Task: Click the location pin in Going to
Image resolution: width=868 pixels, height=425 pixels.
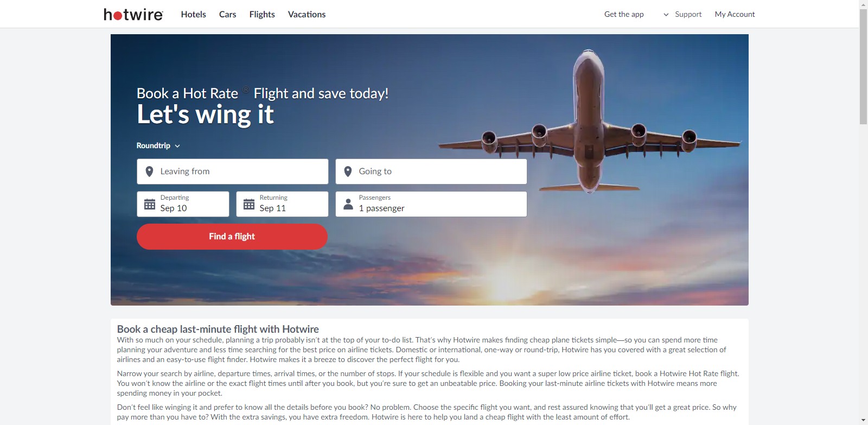Action: [x=348, y=172]
